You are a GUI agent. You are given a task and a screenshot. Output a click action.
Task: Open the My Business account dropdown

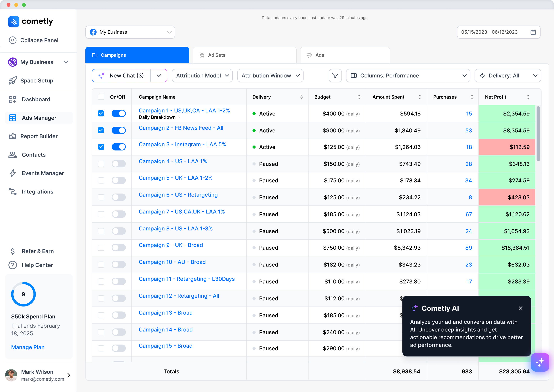point(130,32)
